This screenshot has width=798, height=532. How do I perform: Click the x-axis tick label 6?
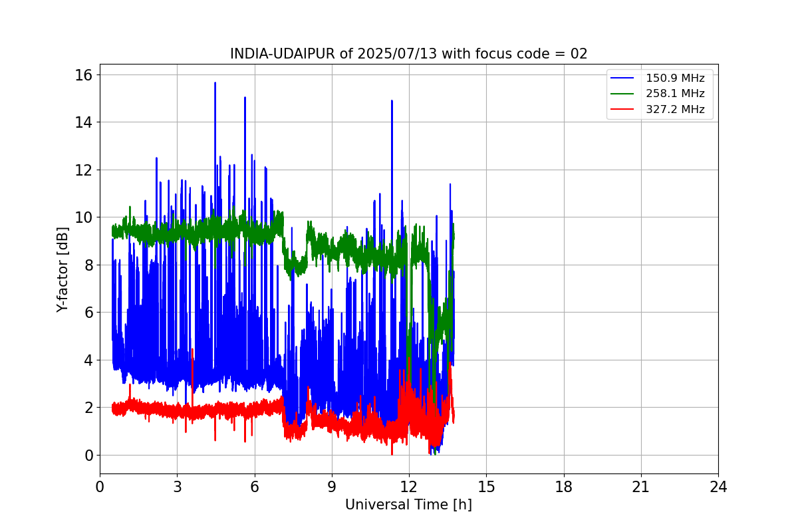(x=254, y=487)
